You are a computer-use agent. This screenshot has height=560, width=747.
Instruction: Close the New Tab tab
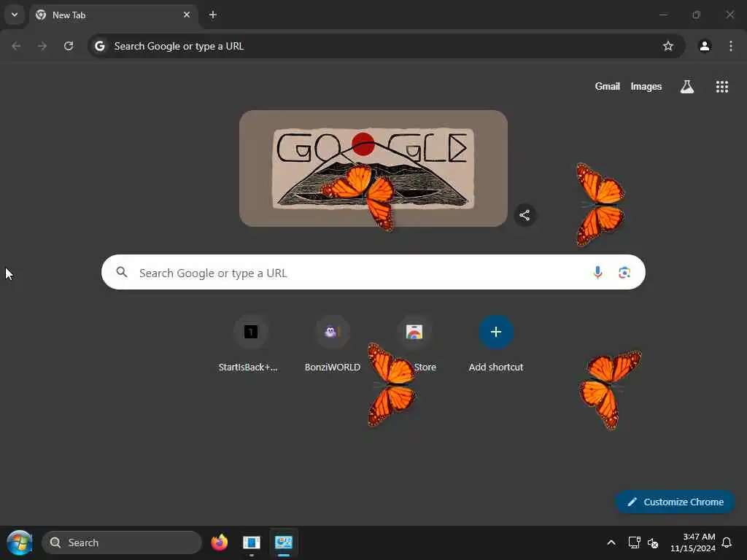click(187, 15)
